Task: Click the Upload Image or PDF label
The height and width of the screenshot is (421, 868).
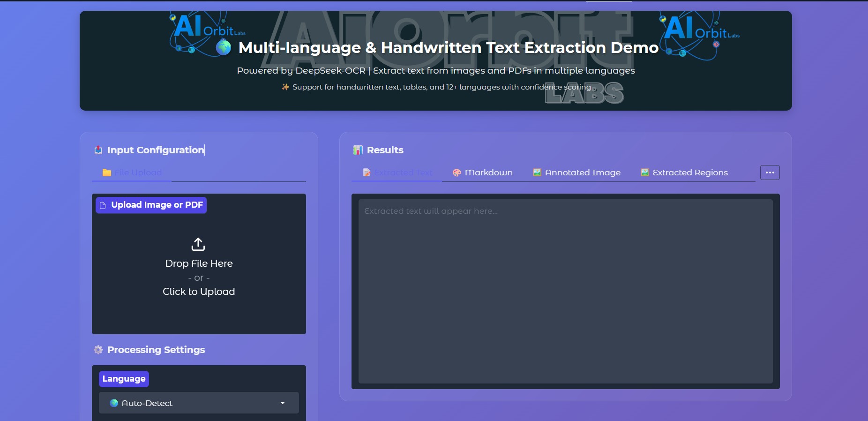Action: [151, 205]
